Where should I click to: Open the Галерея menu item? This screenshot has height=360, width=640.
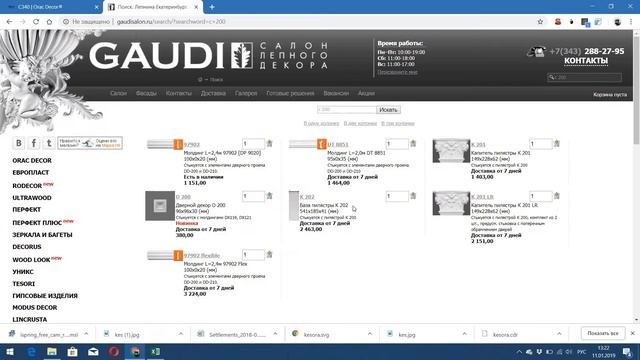pos(246,93)
